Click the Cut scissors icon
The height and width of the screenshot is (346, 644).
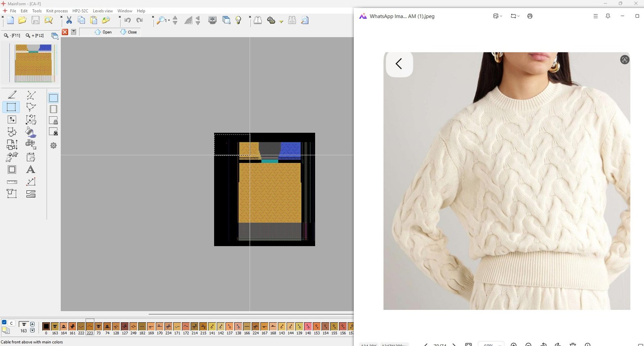69,20
